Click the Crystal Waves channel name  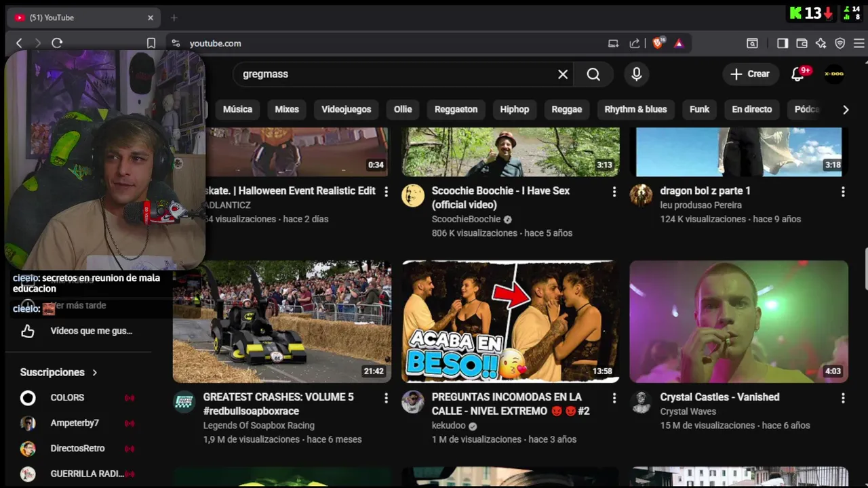(x=688, y=411)
